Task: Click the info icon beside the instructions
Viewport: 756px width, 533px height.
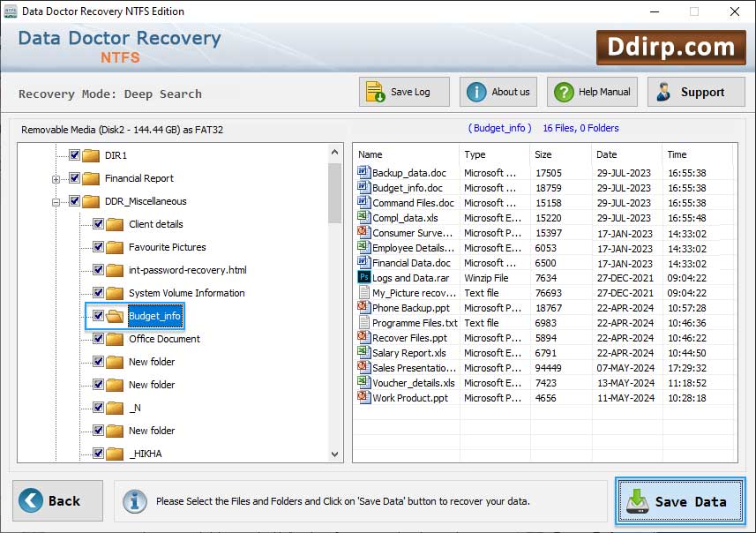Action: pyautogui.click(x=134, y=501)
